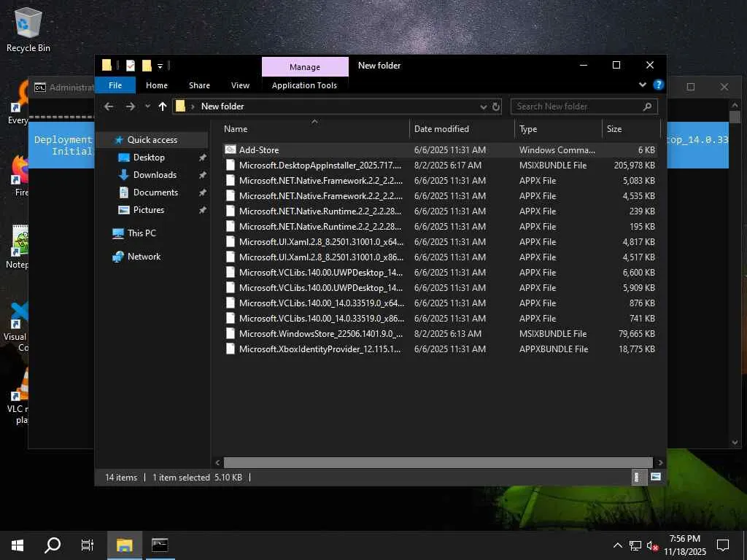747x560 pixels.
Task: Open the recent locations dropdown
Action: 147,106
